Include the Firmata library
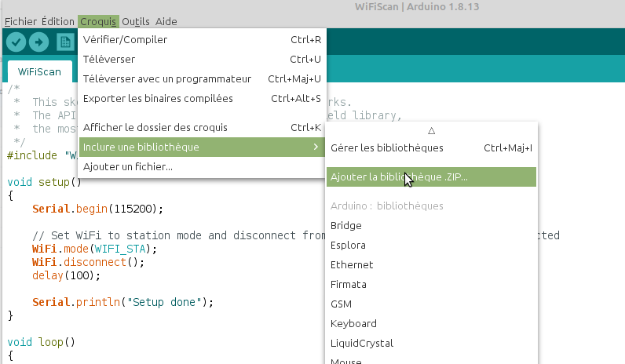The height and width of the screenshot is (364, 625). (x=431, y=284)
